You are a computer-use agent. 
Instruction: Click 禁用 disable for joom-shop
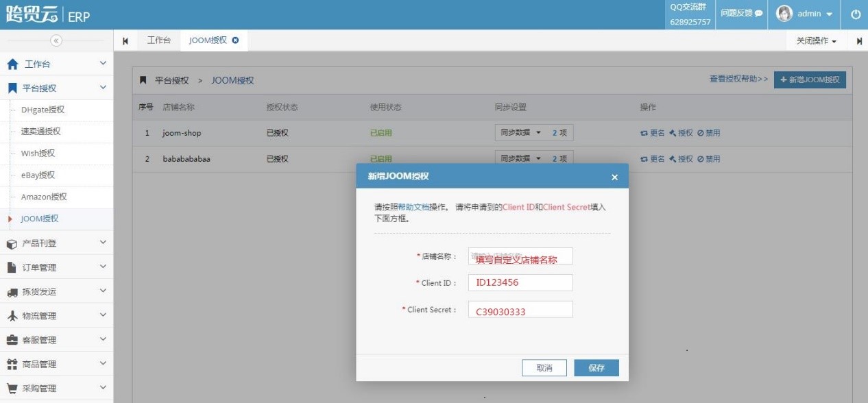point(709,133)
